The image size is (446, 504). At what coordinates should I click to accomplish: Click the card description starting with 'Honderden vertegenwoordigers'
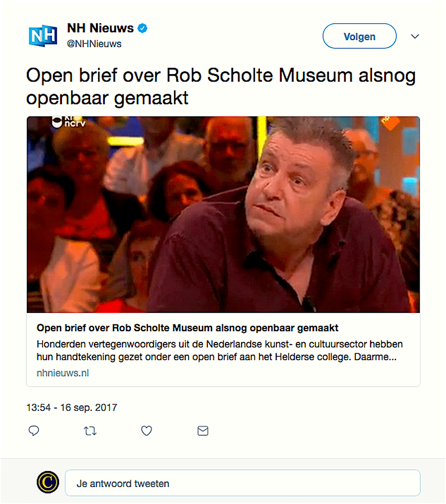219,350
